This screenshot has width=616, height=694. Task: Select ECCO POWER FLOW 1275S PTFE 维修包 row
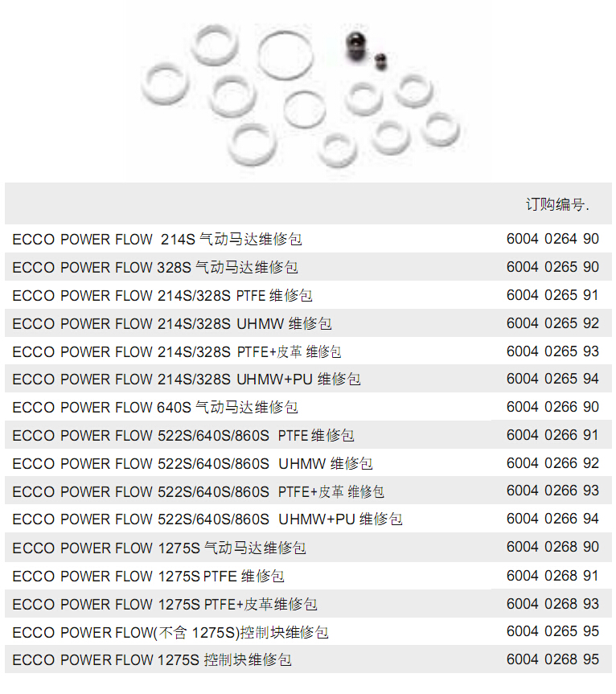(308, 575)
